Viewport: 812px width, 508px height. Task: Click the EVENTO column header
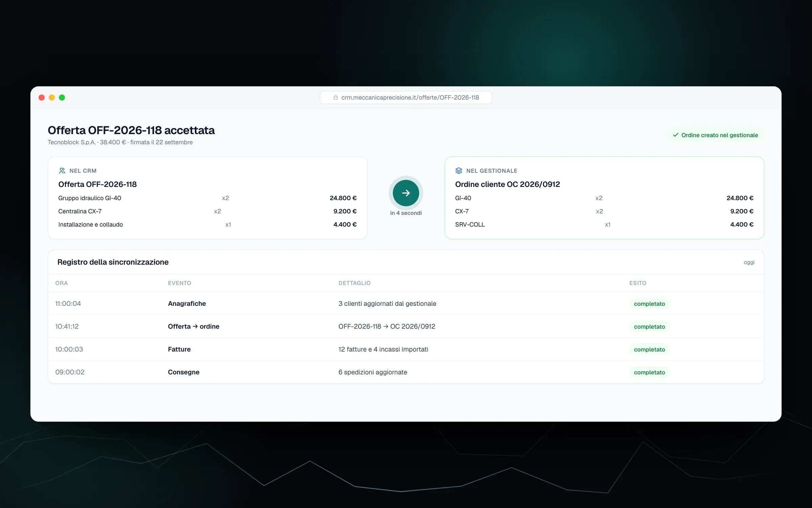(x=179, y=283)
